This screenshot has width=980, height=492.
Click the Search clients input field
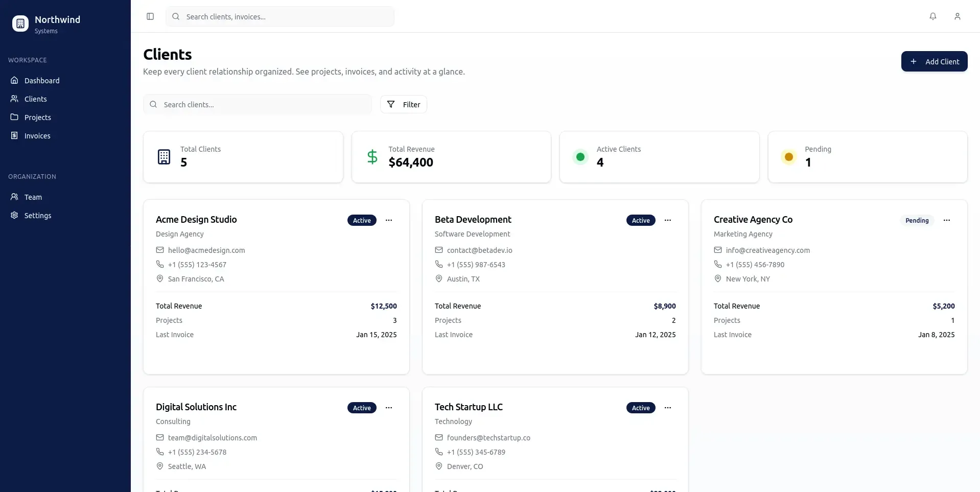point(258,104)
